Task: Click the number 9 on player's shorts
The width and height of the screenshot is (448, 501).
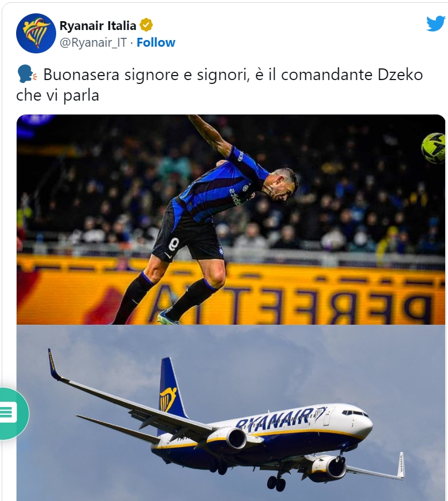Action: coord(174,244)
